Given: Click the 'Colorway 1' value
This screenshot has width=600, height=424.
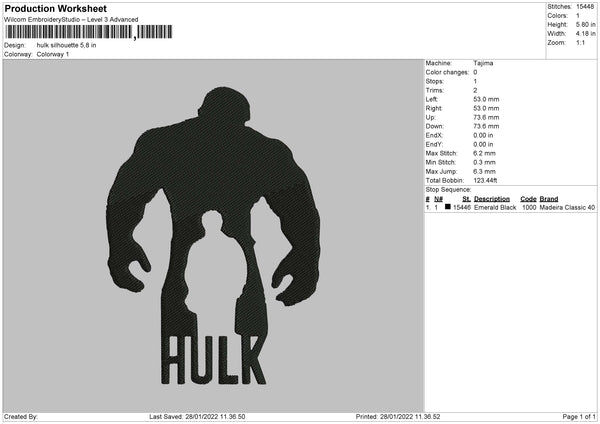Looking at the screenshot, I should click(53, 54).
